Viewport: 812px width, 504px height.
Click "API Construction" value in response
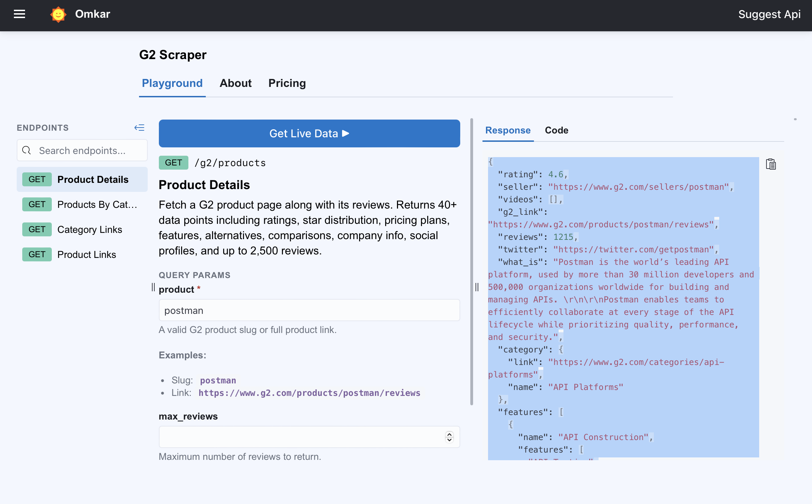[x=603, y=437]
